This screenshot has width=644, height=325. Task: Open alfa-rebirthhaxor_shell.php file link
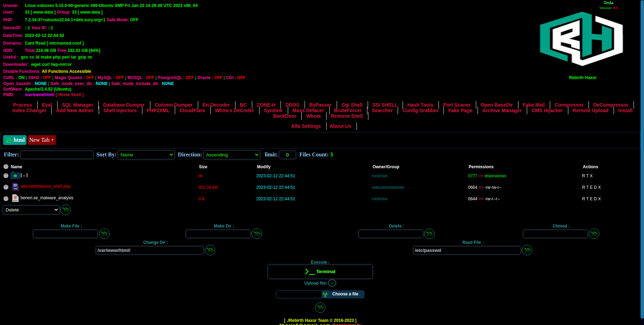(x=45, y=186)
